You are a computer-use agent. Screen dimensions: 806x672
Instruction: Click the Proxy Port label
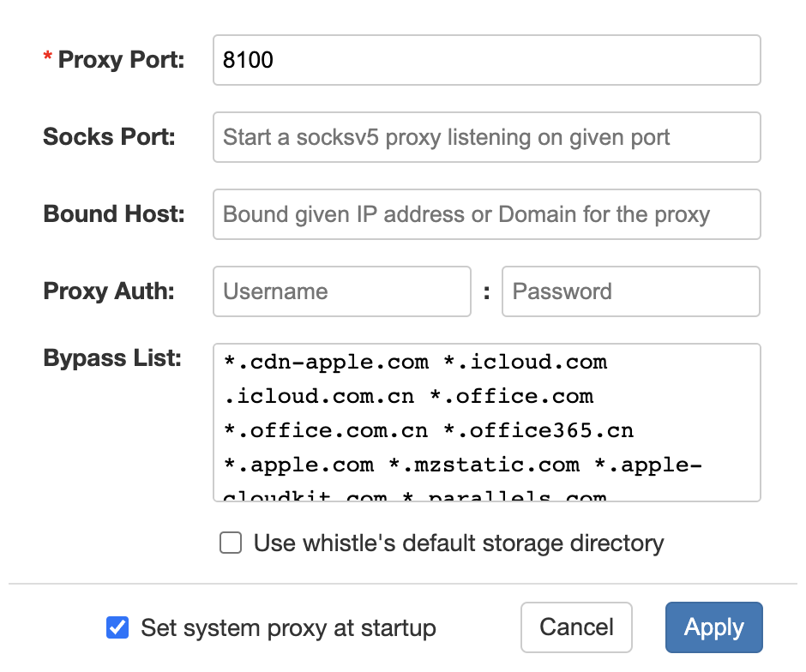pos(114,60)
